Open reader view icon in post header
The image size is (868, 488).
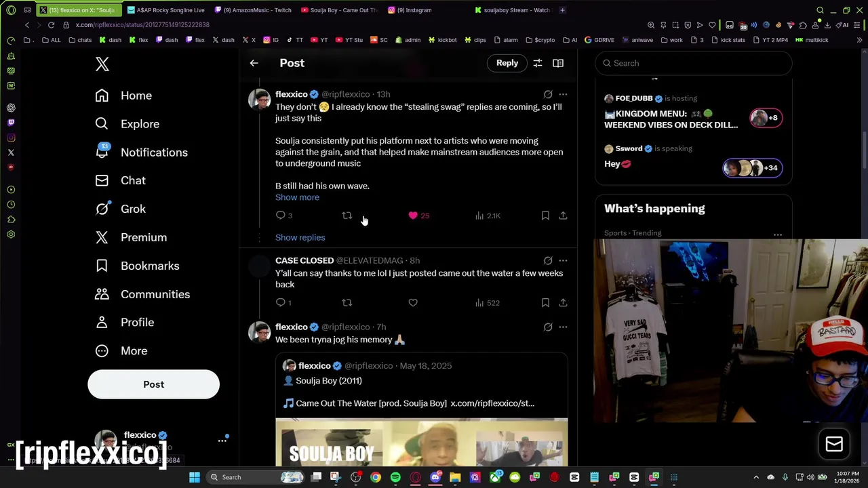558,63
